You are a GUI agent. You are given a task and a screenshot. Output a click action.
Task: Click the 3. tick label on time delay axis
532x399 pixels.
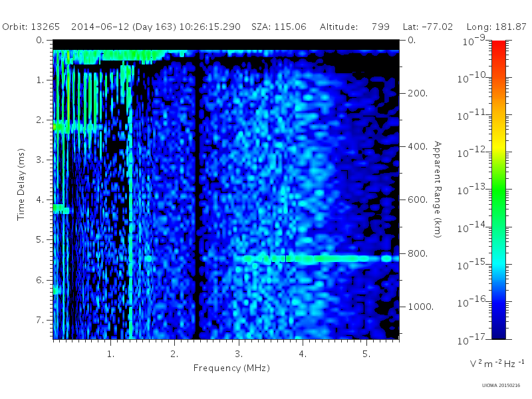pyautogui.click(x=41, y=160)
